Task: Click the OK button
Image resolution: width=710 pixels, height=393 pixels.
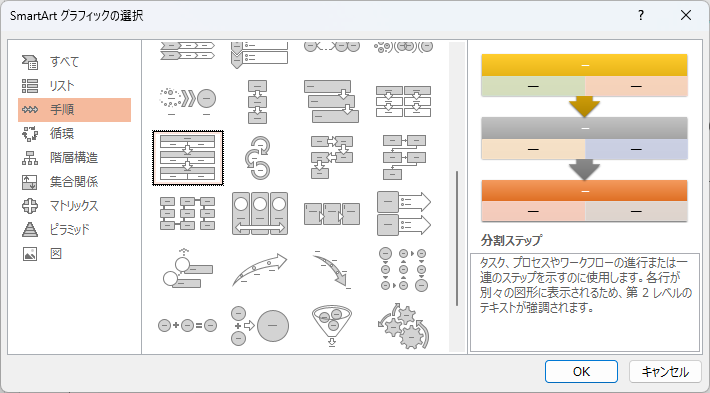Action: (581, 372)
